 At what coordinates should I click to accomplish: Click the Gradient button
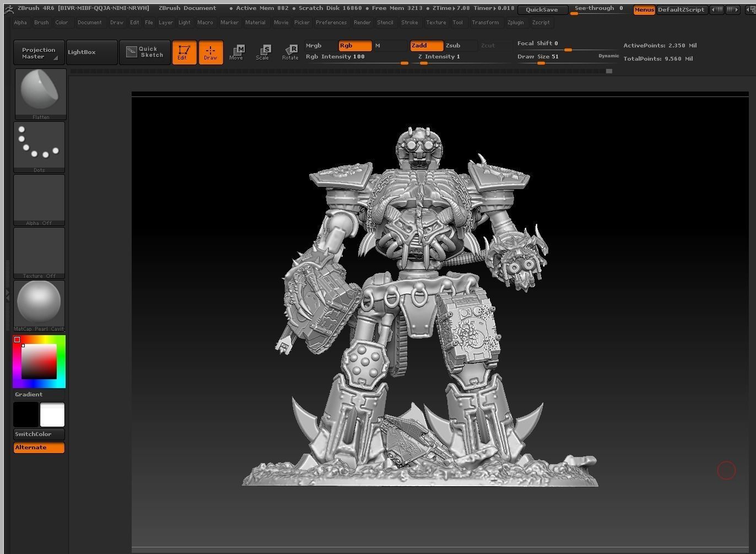pos(39,395)
